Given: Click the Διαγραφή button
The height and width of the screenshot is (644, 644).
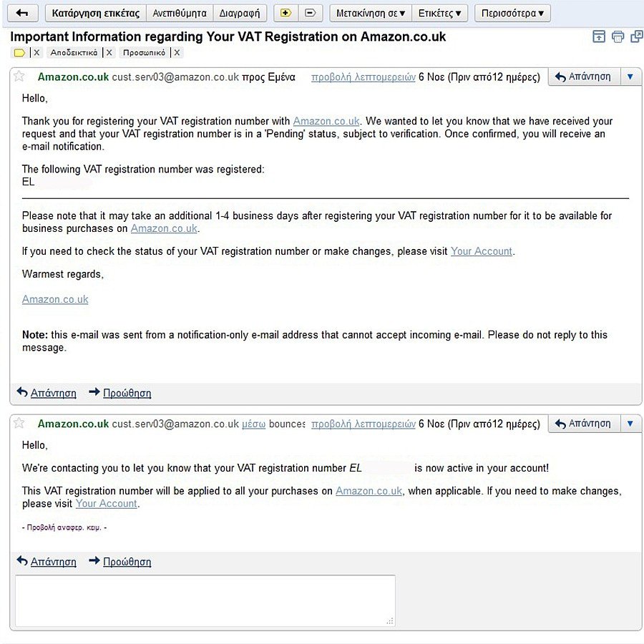Looking at the screenshot, I should coord(240,13).
